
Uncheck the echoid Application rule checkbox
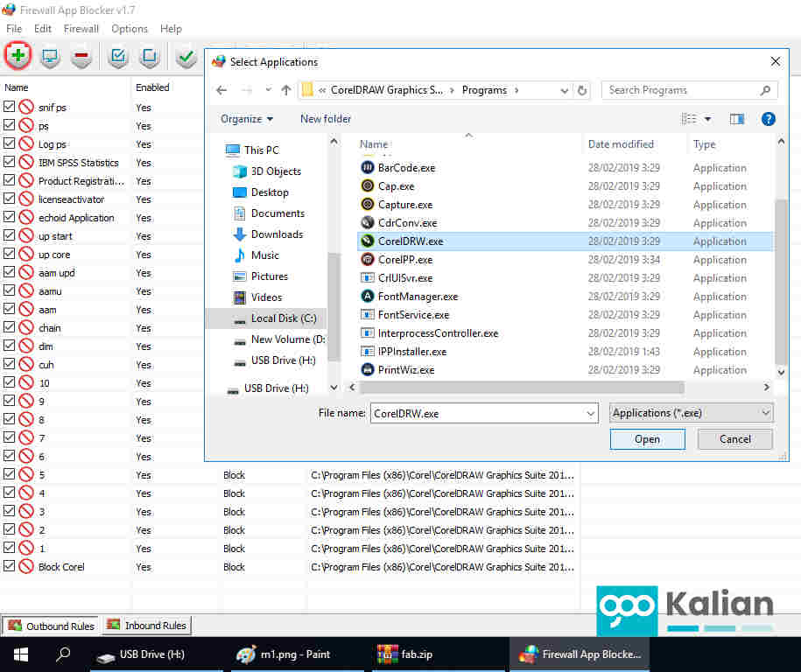9,217
